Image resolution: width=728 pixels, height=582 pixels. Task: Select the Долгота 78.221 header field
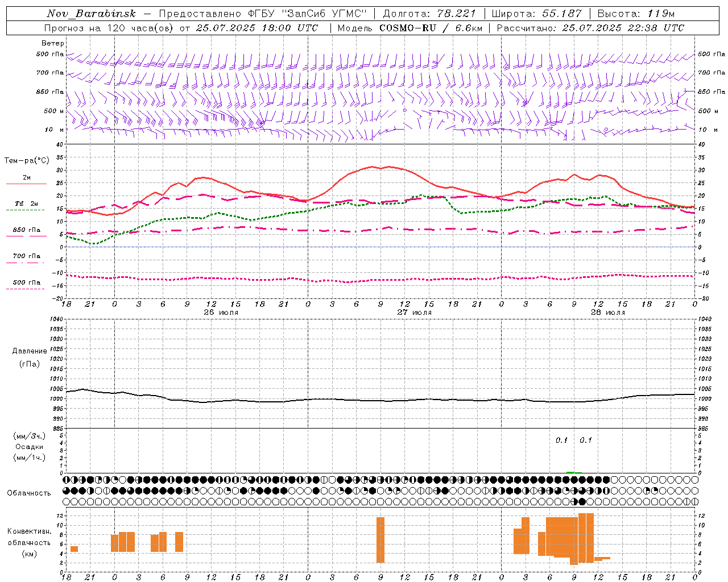pos(430,14)
